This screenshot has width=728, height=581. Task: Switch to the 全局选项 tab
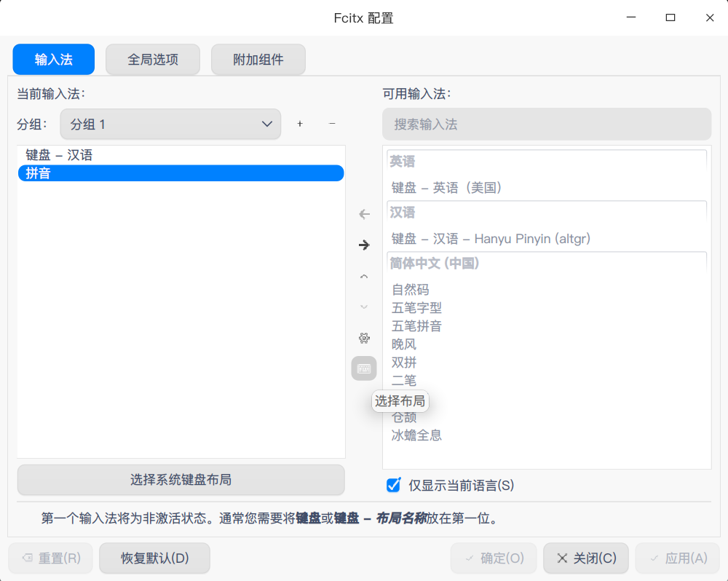pos(152,59)
